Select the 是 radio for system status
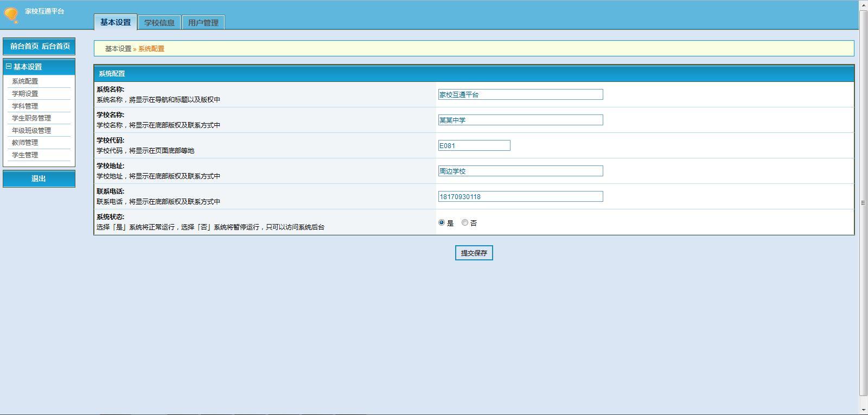Image resolution: width=868 pixels, height=415 pixels. (x=442, y=222)
